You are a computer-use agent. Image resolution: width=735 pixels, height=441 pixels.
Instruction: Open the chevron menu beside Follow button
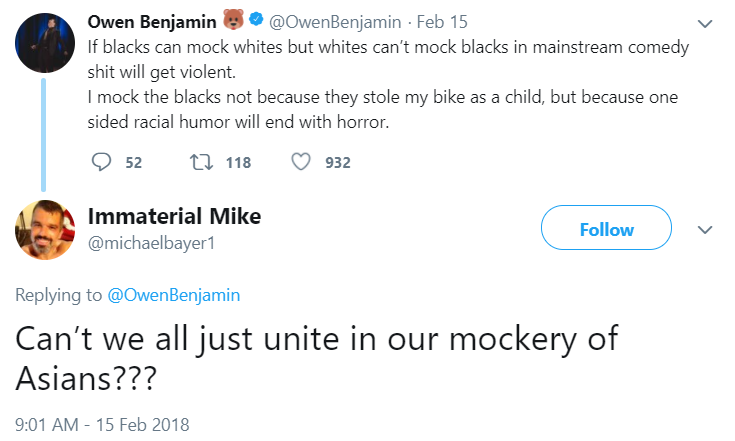click(705, 230)
